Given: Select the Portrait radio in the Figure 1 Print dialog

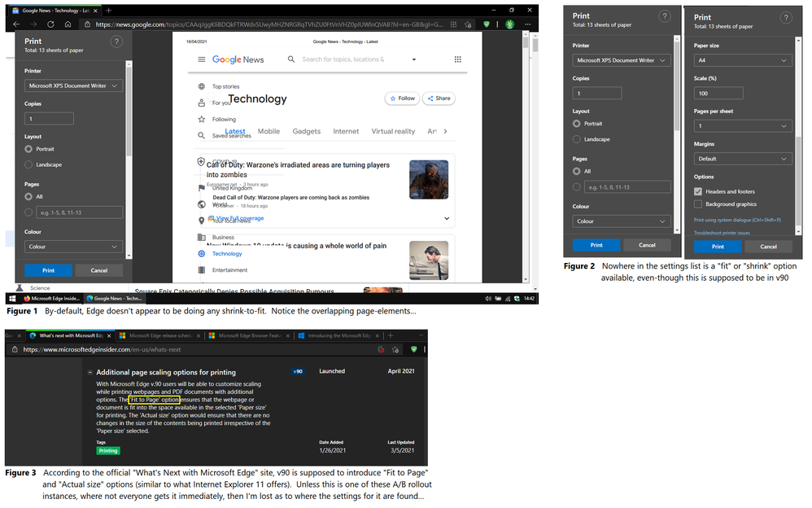Looking at the screenshot, I should (28, 149).
